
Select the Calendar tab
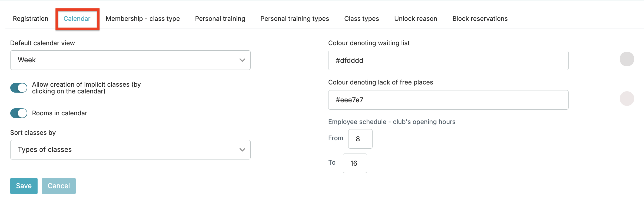point(77,19)
